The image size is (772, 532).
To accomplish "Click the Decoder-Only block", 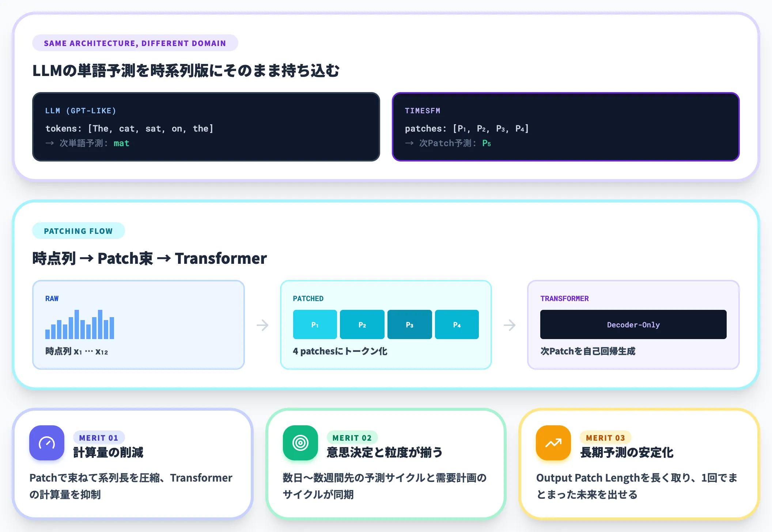I will pos(633,324).
